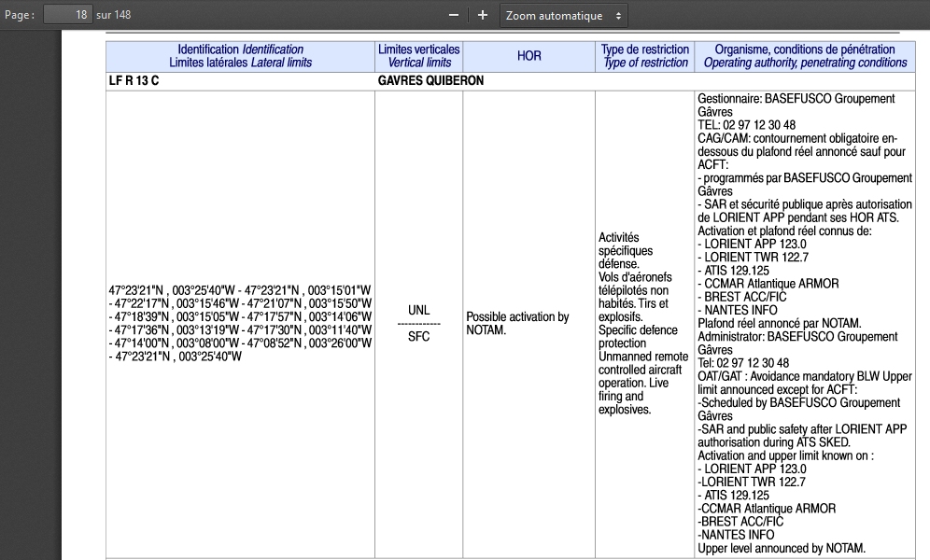
Task: Click coordinate line starting '- 47°17'36"N'
Action: point(240,330)
